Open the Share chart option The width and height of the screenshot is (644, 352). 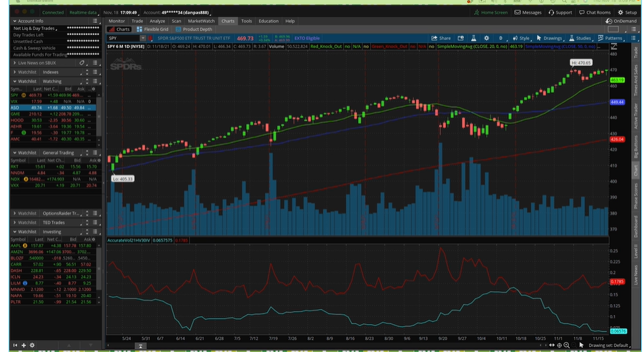[x=441, y=38]
